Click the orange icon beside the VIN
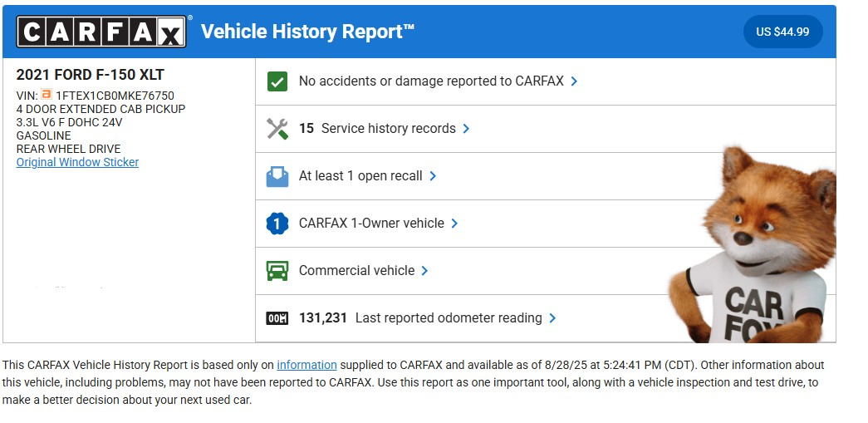Screen dimensions: 868x423 click(47, 96)
